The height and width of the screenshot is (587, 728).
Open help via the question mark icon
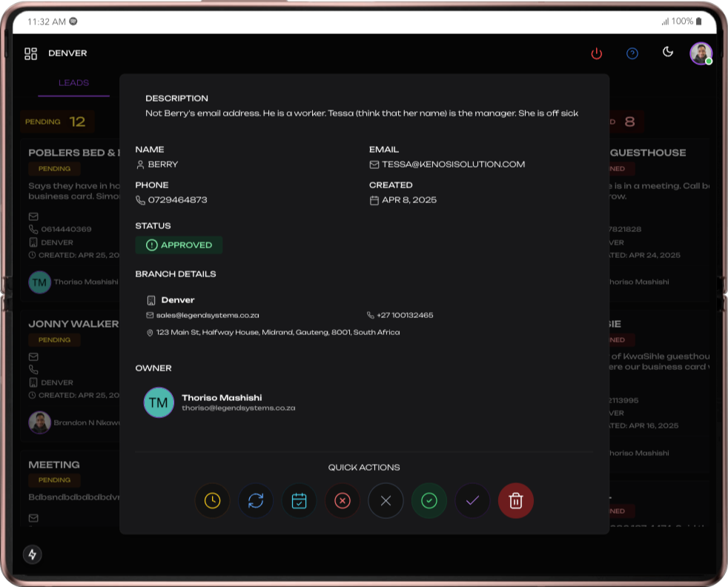point(632,53)
